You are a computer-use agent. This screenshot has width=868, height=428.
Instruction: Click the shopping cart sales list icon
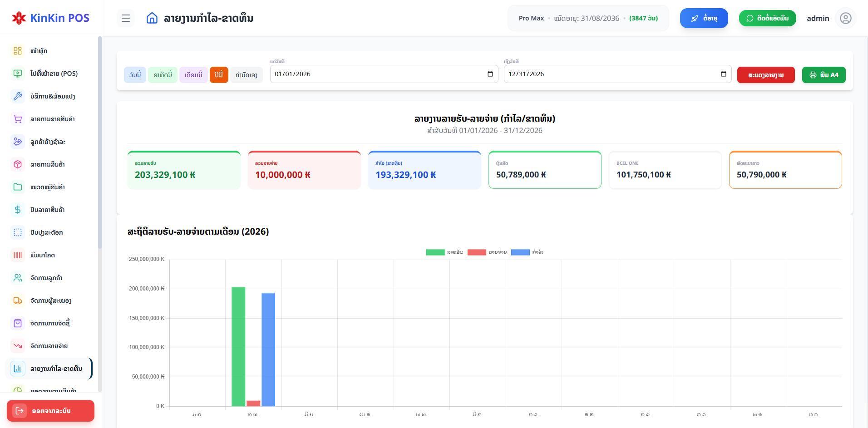18,119
